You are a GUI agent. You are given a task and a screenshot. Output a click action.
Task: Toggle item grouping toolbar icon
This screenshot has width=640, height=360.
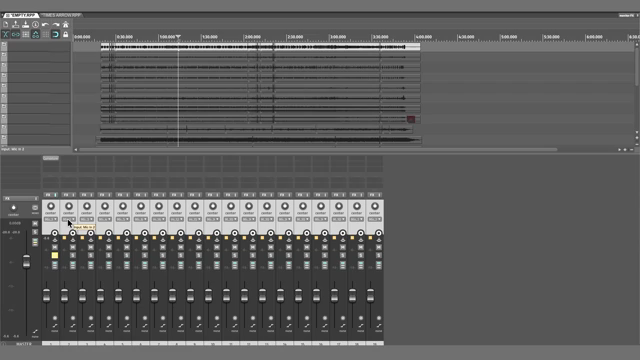(x=16, y=34)
